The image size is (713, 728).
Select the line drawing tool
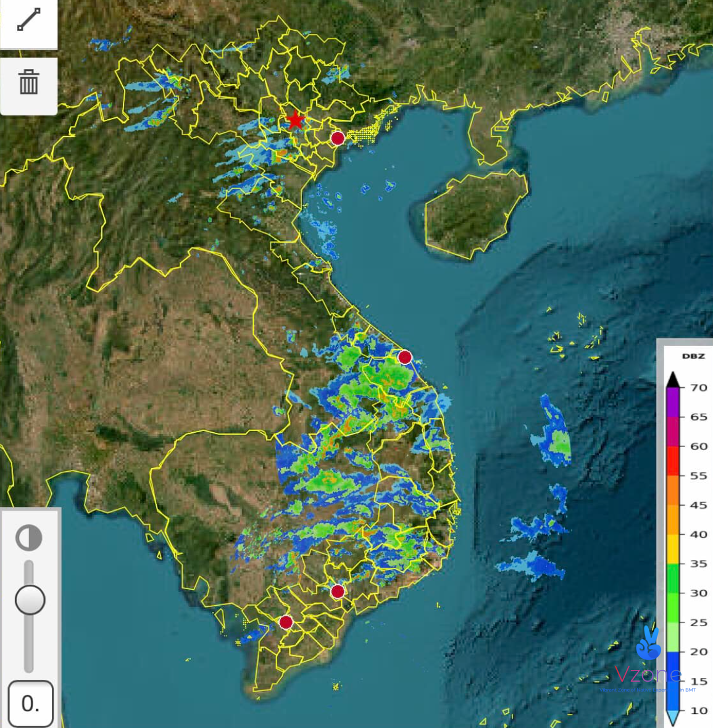(x=28, y=20)
